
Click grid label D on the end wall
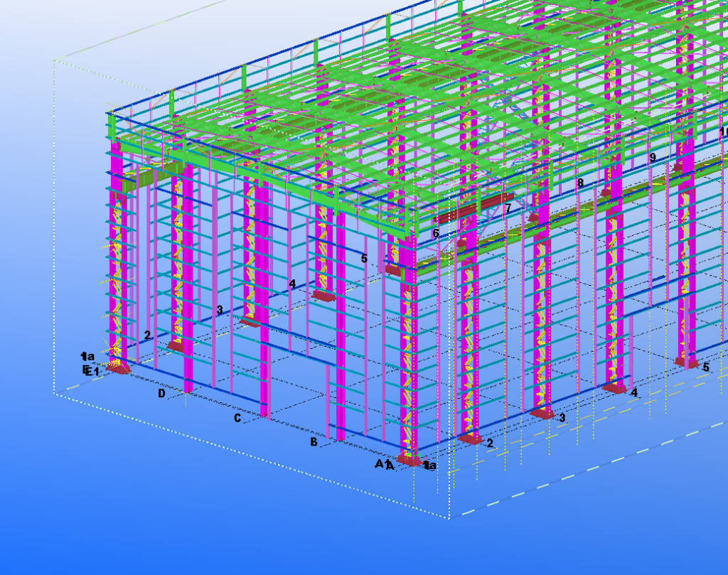pos(161,393)
